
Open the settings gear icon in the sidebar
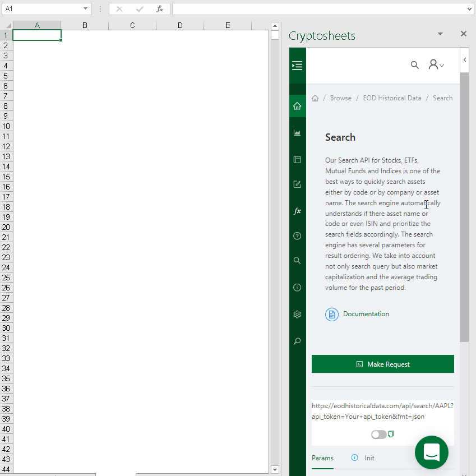[297, 314]
